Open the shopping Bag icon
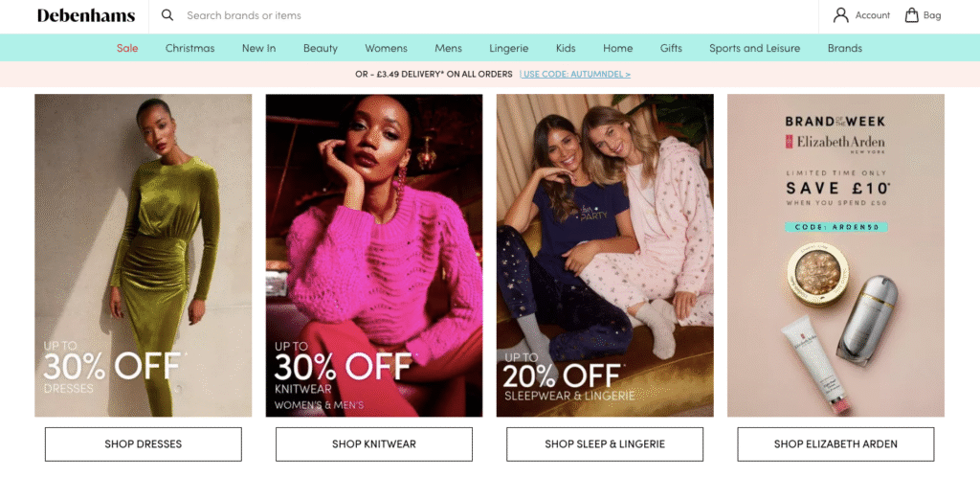This screenshot has height=477, width=980. point(912,15)
